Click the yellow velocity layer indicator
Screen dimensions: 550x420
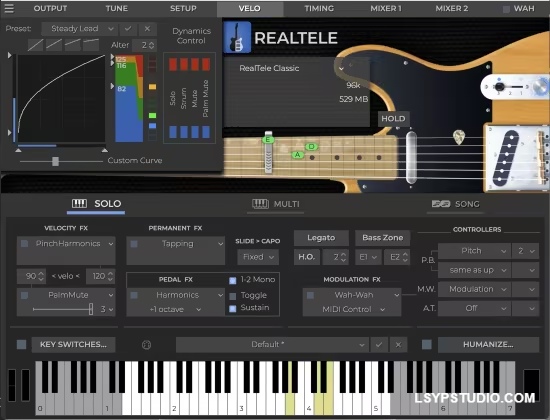coord(153,87)
